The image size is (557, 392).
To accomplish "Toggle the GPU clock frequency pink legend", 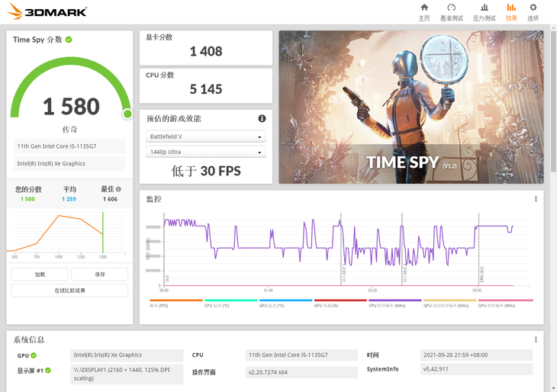I will click(505, 304).
